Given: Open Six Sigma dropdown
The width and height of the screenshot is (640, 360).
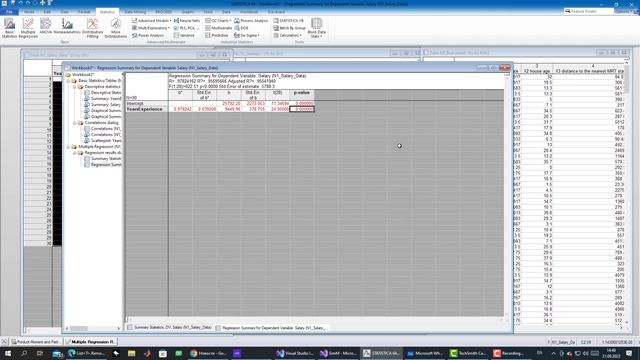Looking at the screenshot, I should tap(247, 36).
